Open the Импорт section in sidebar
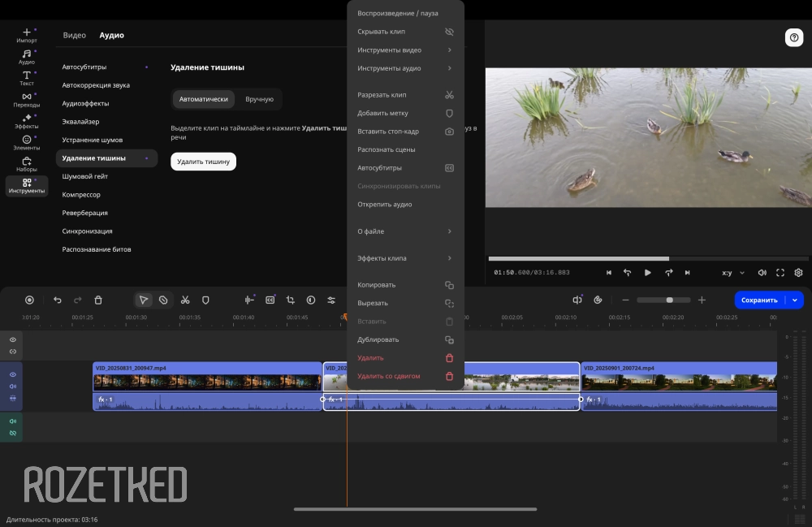 (x=27, y=35)
